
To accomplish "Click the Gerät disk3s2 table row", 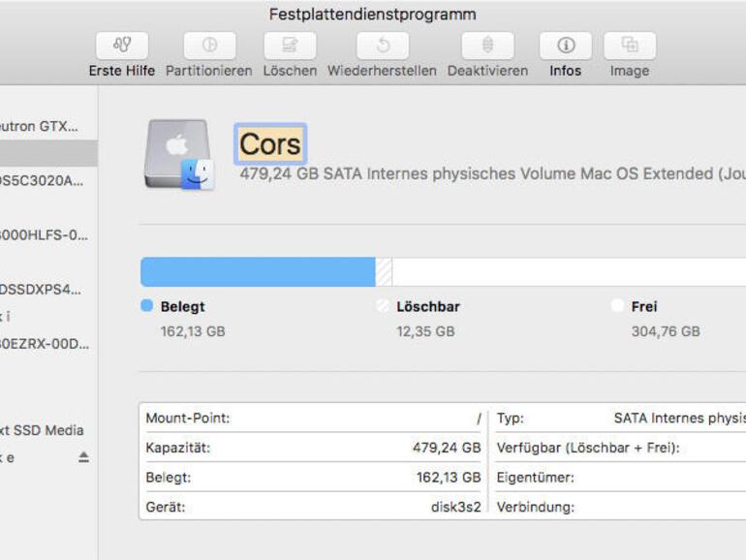I will tap(313, 507).
